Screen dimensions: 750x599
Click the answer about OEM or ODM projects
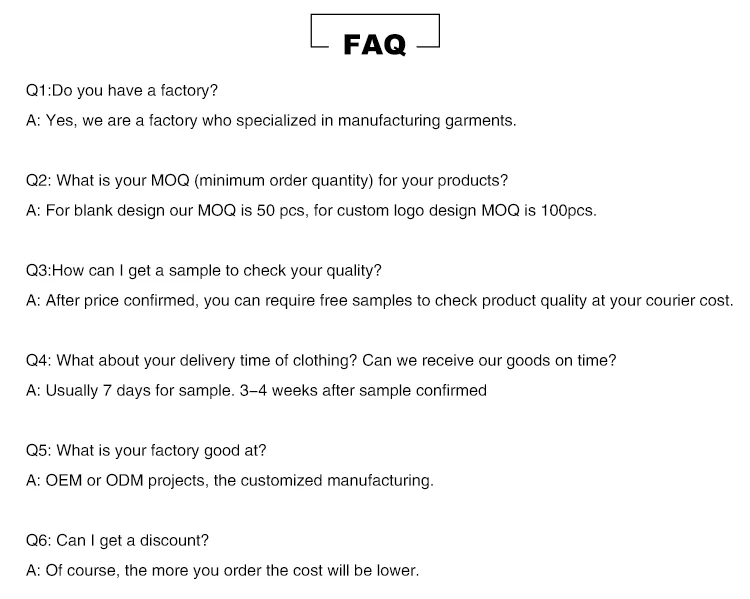229,481
